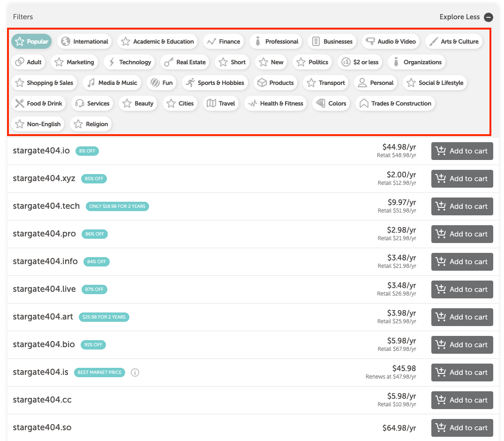The height and width of the screenshot is (441, 504).
Task: Select the Health & Fitness filter
Action: click(275, 104)
